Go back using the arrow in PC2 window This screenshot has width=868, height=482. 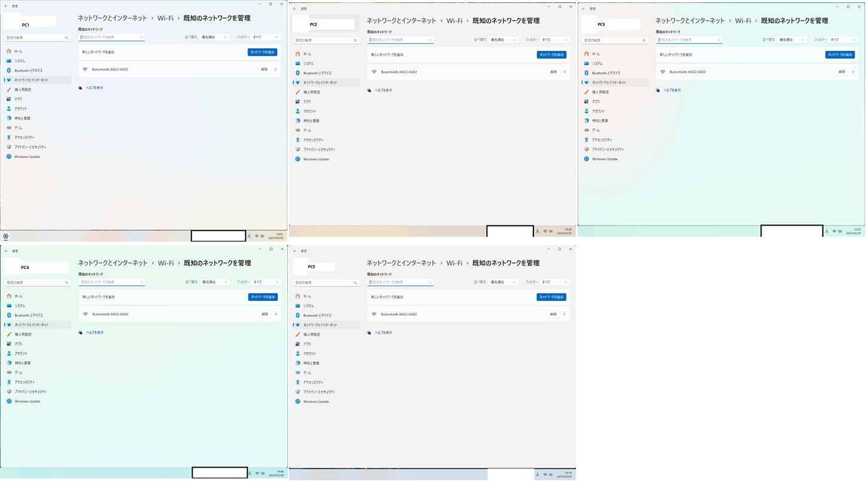coord(295,8)
